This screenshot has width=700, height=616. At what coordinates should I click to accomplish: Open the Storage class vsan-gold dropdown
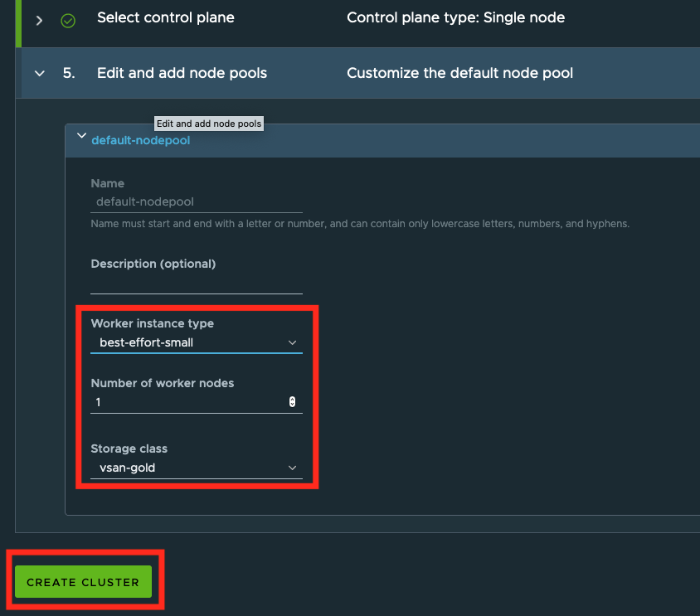197,468
